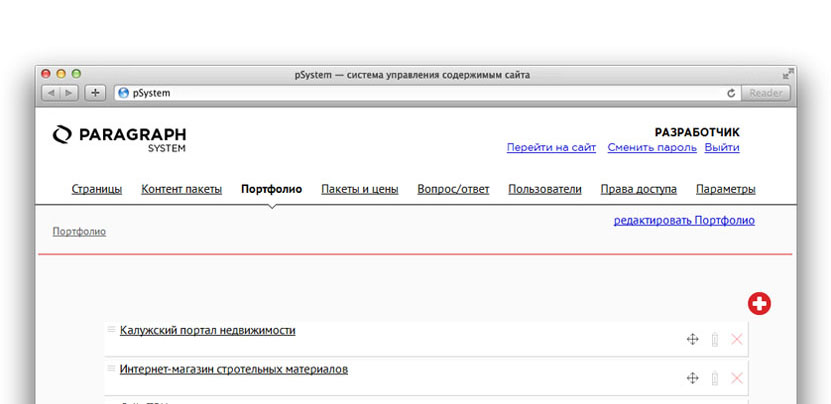Click trash icon for Интернет-магазин стротельных материалов
This screenshot has width=831, height=404.
pyautogui.click(x=714, y=378)
